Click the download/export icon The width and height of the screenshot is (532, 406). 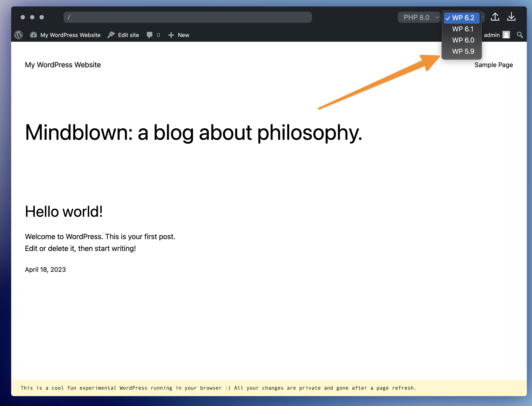tap(511, 17)
